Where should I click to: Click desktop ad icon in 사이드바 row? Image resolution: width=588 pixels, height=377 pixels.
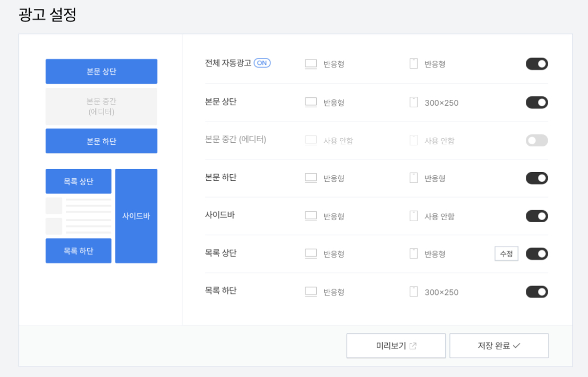[310, 215]
